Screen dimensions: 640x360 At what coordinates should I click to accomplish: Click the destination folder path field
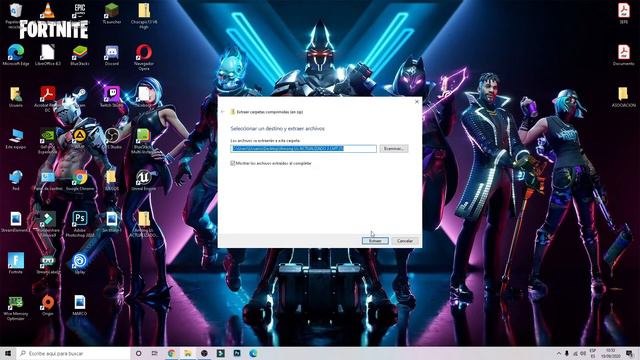point(303,149)
